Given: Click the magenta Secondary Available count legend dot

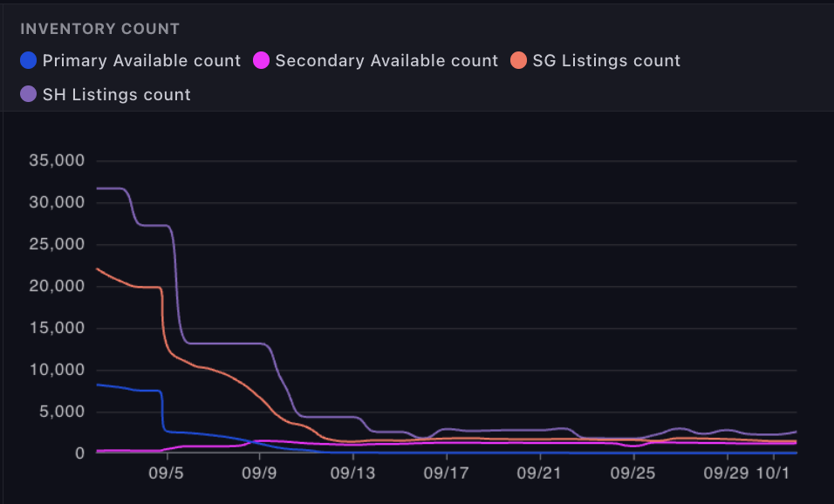Looking at the screenshot, I should (x=261, y=61).
